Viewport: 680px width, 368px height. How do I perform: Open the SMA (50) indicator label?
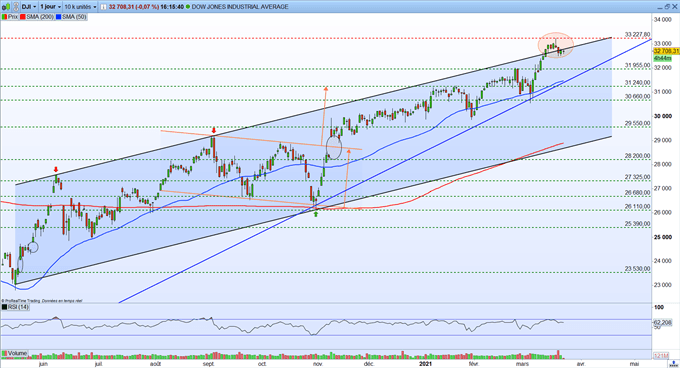[x=74, y=17]
